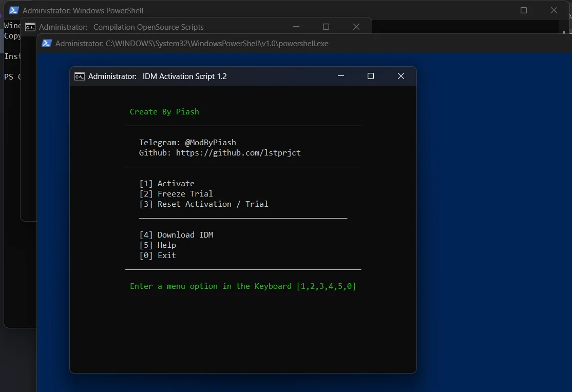Click the Telegram @ModByPiash line
This screenshot has height=392, width=572.
coord(187,142)
